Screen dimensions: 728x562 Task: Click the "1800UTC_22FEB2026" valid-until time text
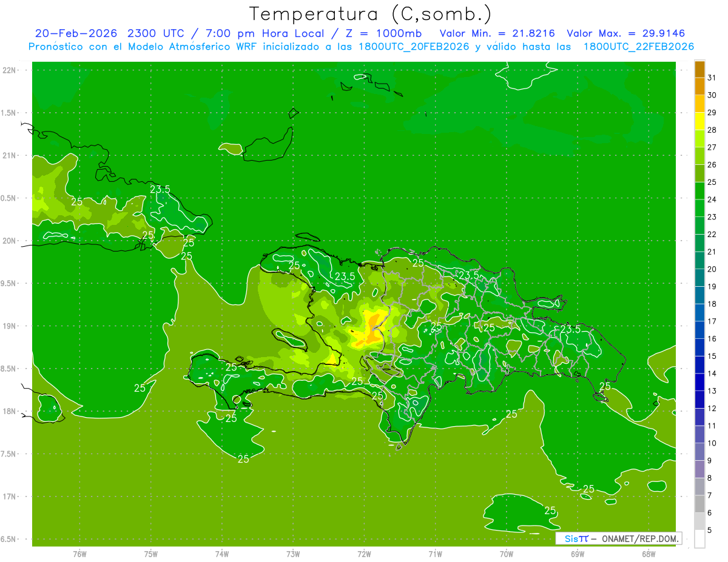(x=638, y=47)
